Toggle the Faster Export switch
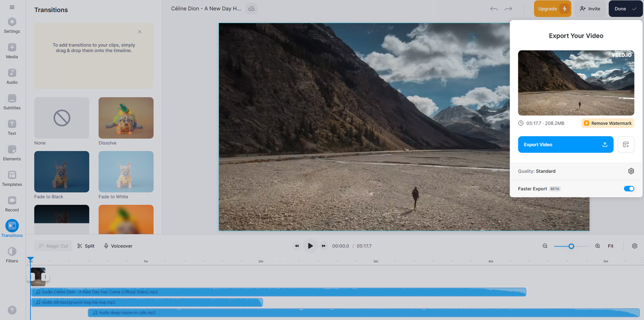This screenshot has width=644, height=320. pyautogui.click(x=629, y=189)
